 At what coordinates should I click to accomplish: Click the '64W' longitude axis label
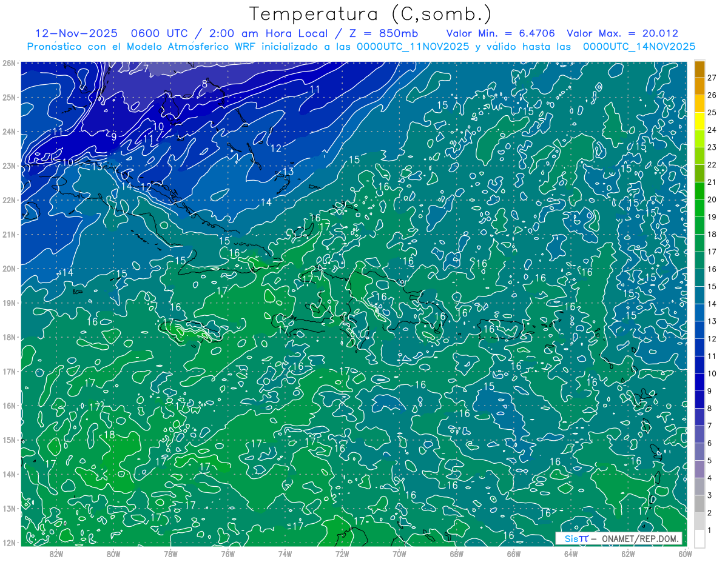tap(571, 554)
